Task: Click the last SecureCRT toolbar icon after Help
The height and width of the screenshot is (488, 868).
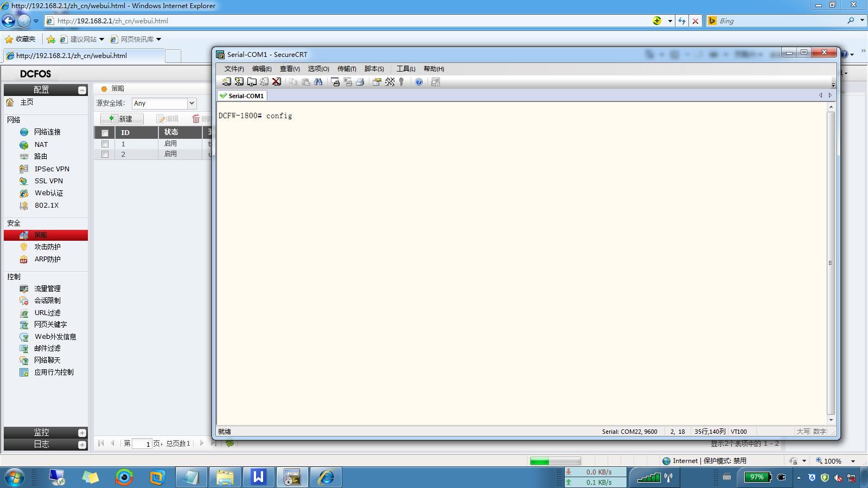Action: pos(435,82)
